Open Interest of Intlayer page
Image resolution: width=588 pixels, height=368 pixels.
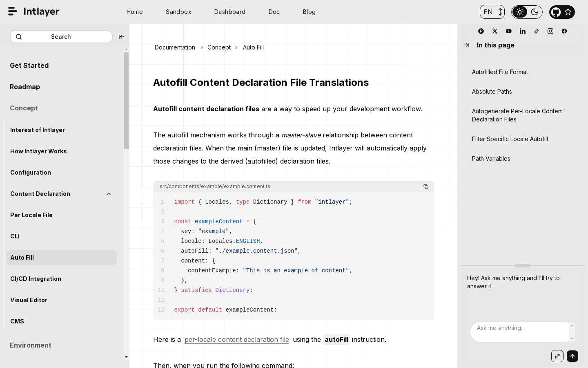click(x=38, y=130)
